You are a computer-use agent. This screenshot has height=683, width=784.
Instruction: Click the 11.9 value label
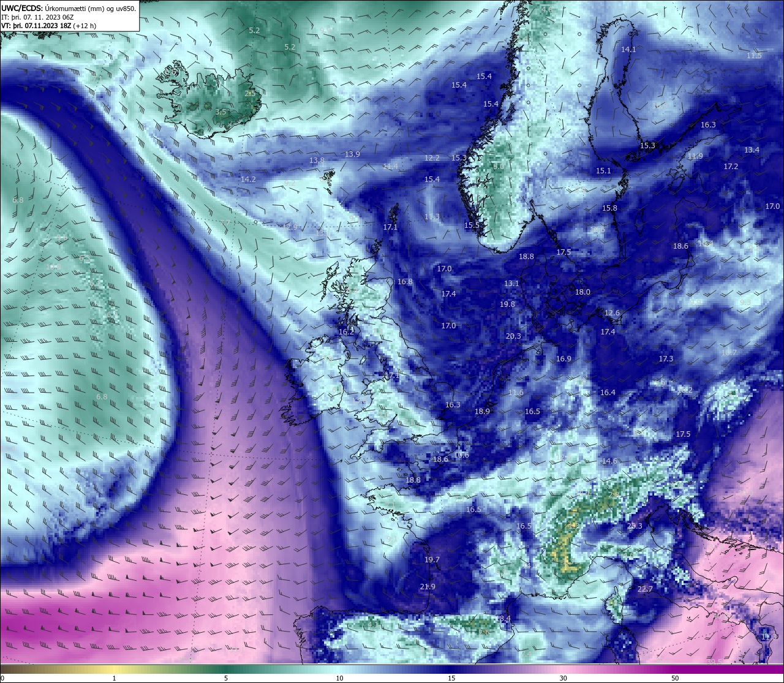pyautogui.click(x=695, y=156)
